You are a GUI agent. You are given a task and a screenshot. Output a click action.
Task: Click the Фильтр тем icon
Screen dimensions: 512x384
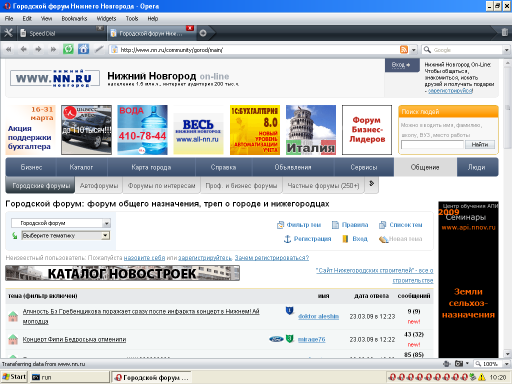tap(280, 225)
